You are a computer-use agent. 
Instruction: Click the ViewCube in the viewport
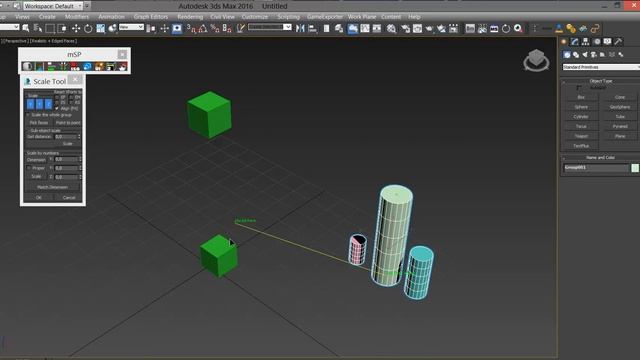[x=536, y=60]
